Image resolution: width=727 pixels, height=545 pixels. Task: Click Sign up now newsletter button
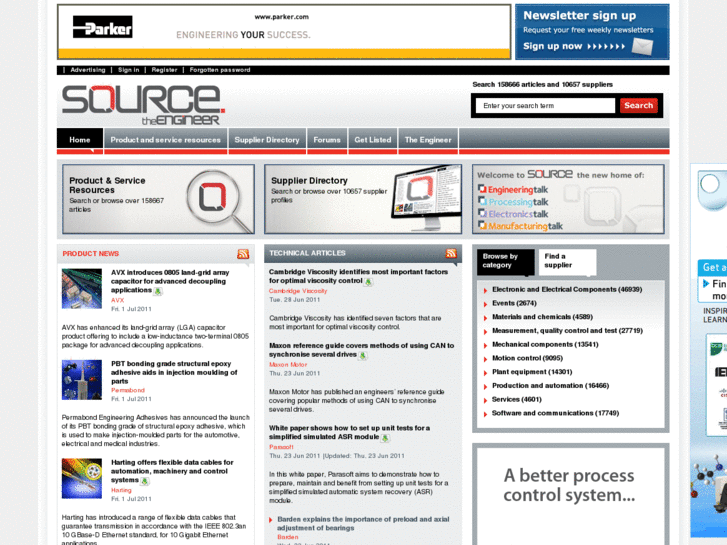pyautogui.click(x=574, y=46)
